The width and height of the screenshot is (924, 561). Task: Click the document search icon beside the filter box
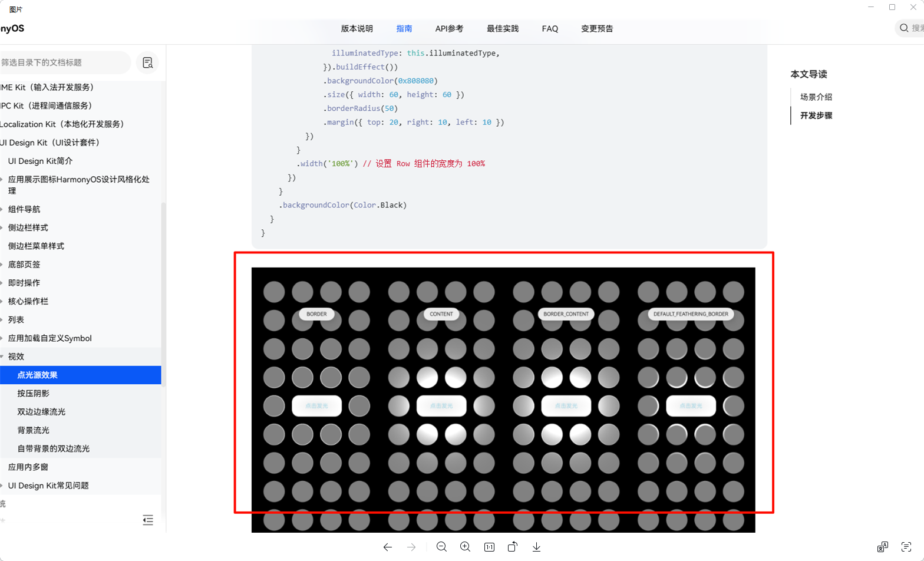(147, 62)
